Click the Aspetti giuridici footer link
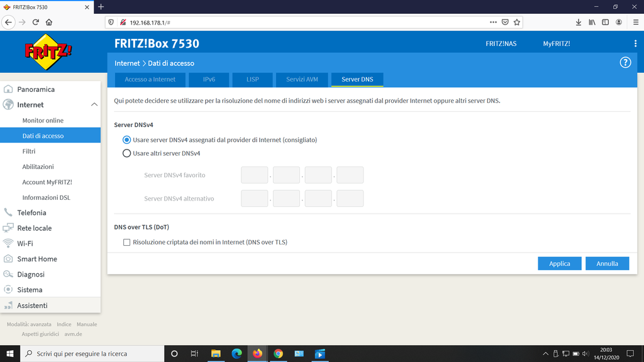Viewport: 644px width, 362px height. tap(40, 334)
